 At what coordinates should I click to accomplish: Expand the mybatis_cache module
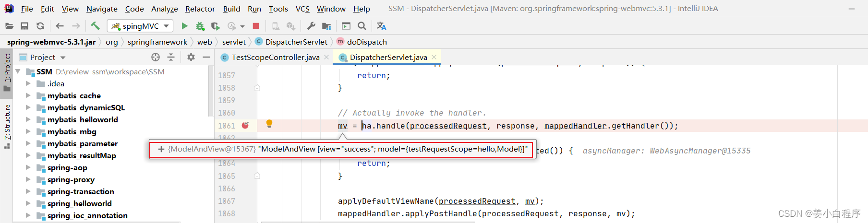pos(28,95)
